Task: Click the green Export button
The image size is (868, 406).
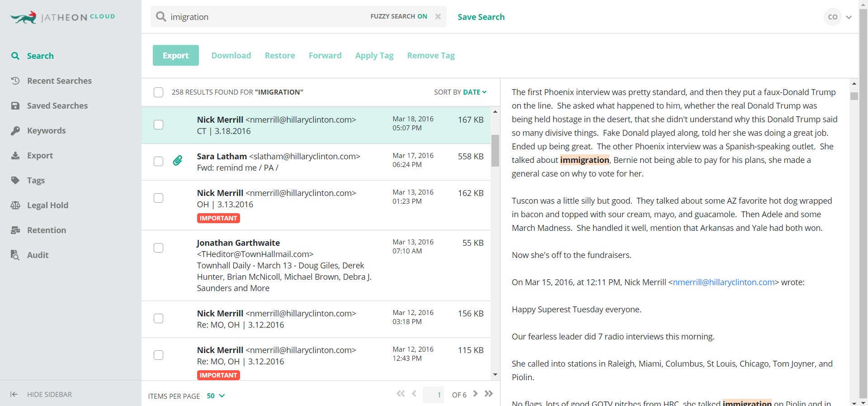Action: [176, 55]
